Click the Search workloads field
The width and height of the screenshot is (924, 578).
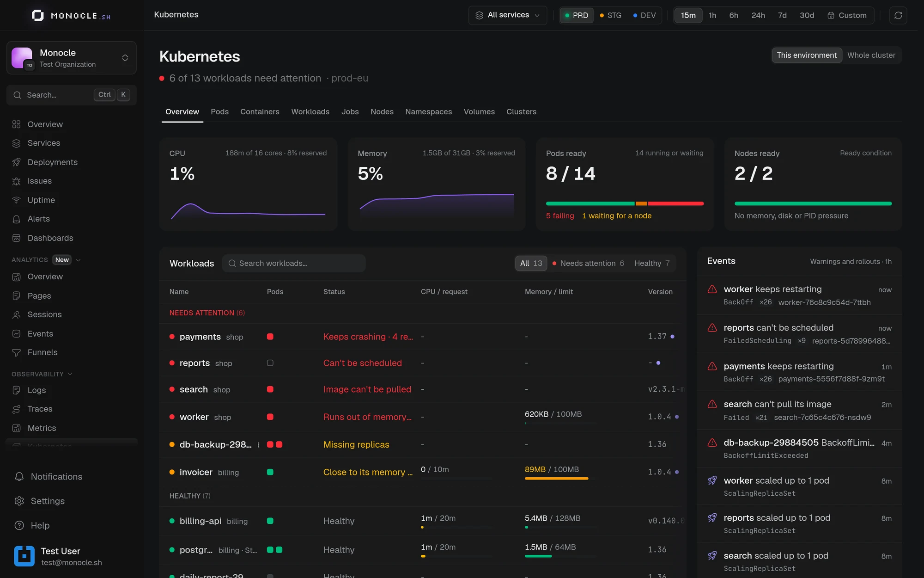294,264
